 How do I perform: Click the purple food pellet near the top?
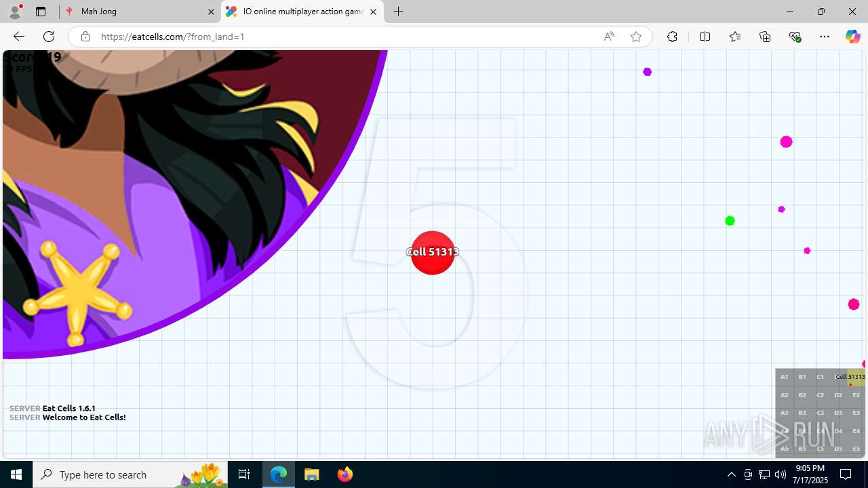pos(648,72)
